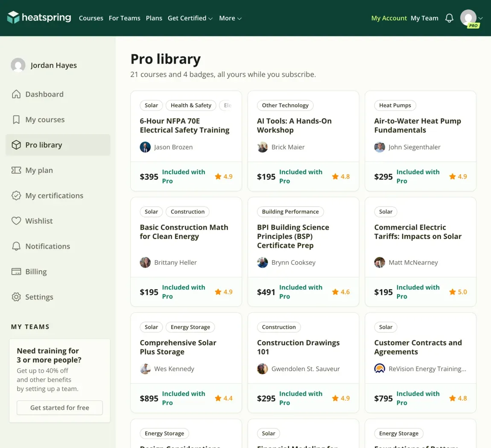491x448 pixels.
Task: Open AI Tools: A Hands-On Workshop course
Action: [x=294, y=125]
